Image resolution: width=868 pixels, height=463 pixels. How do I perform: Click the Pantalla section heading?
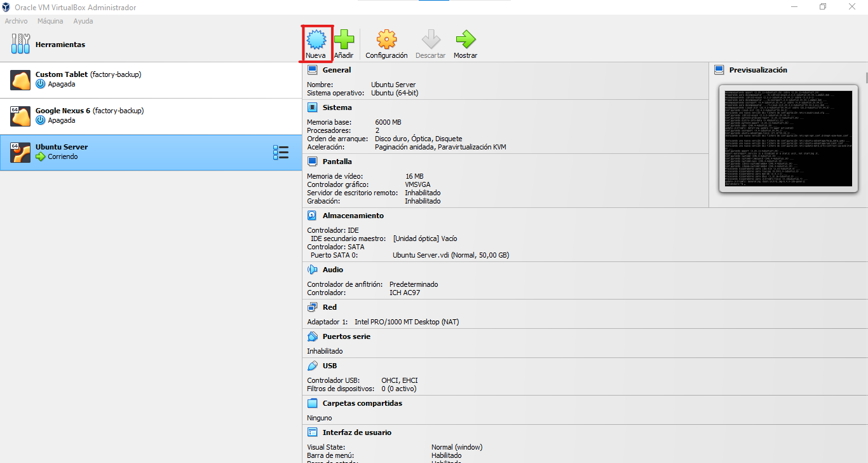[x=337, y=162]
